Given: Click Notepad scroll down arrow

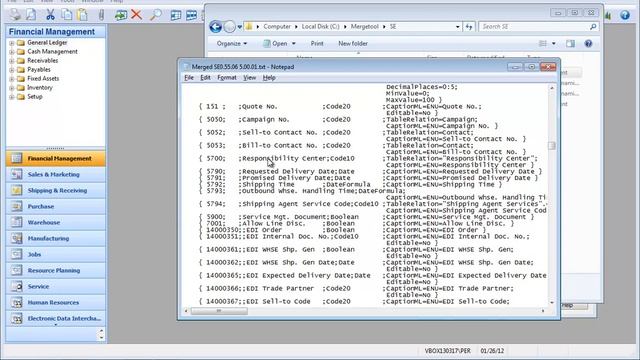Looking at the screenshot, I should [552, 302].
